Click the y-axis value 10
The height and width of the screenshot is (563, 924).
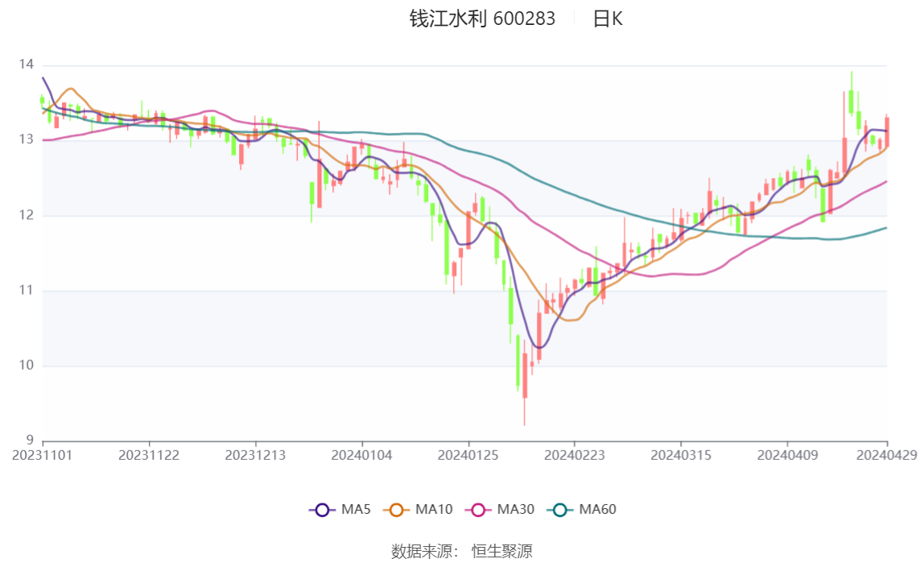pyautogui.click(x=27, y=365)
